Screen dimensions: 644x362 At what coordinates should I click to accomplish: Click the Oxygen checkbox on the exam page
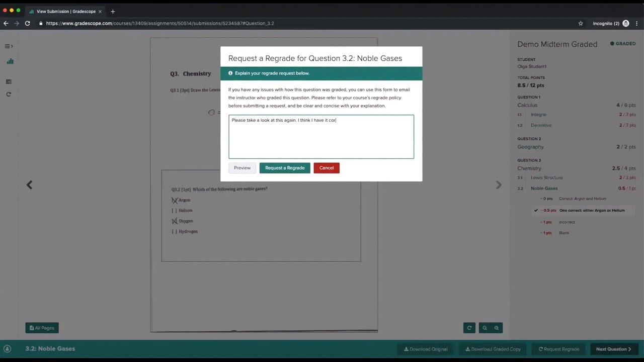coord(175,221)
